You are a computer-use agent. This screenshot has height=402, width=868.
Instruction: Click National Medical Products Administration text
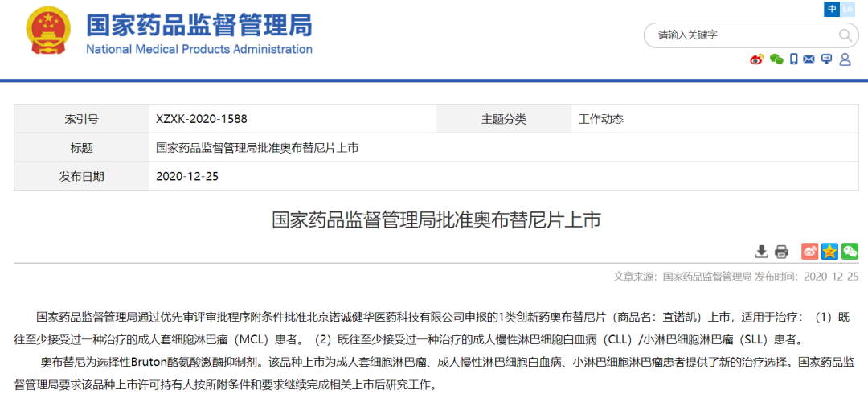[x=199, y=49]
